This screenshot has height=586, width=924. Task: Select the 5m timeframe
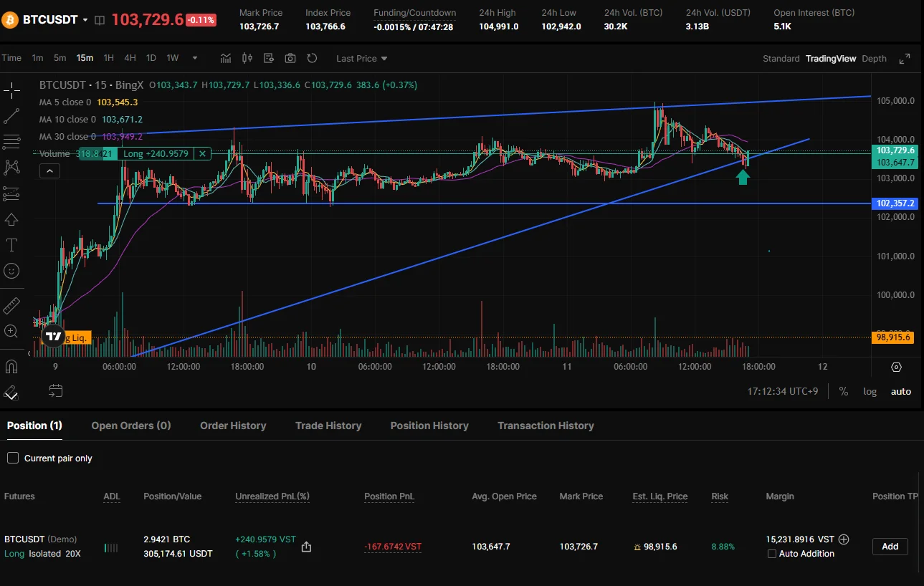pos(59,58)
